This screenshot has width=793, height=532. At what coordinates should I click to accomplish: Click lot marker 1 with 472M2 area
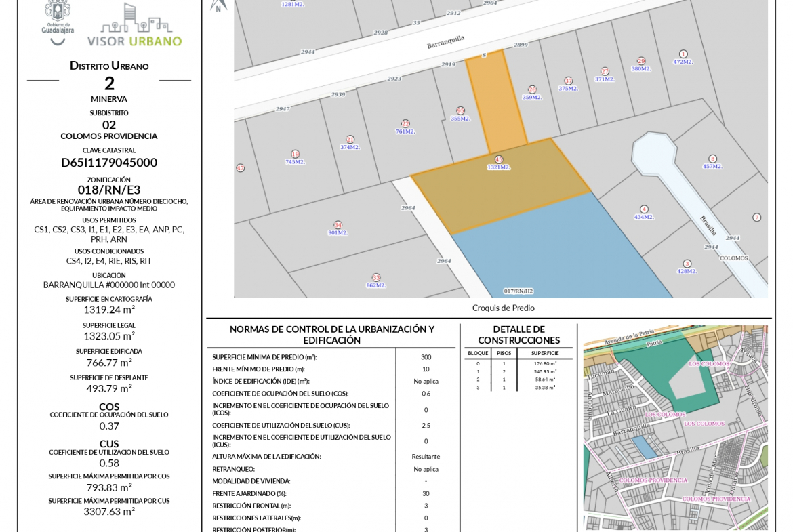683,54
